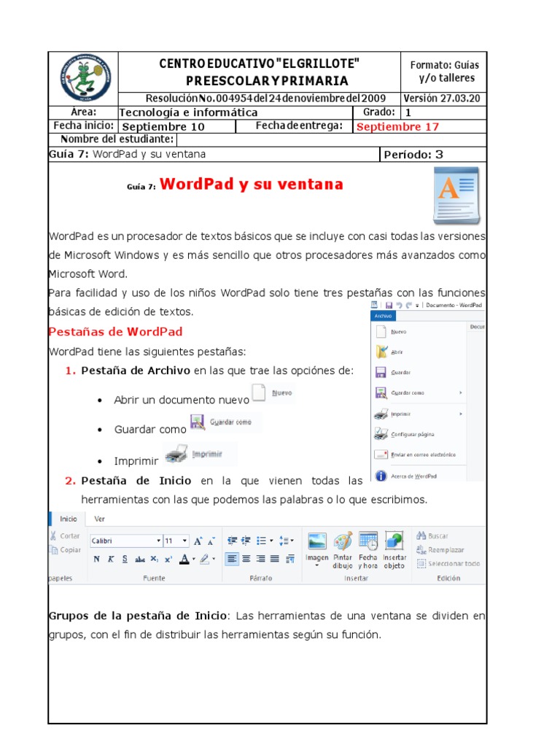Toggle subscript formatting

pyautogui.click(x=155, y=560)
